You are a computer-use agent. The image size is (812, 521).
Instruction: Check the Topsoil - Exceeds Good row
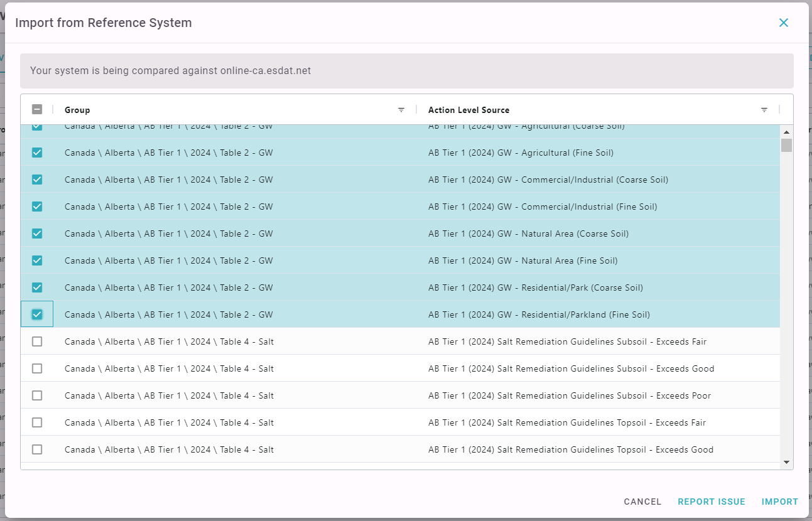click(37, 449)
